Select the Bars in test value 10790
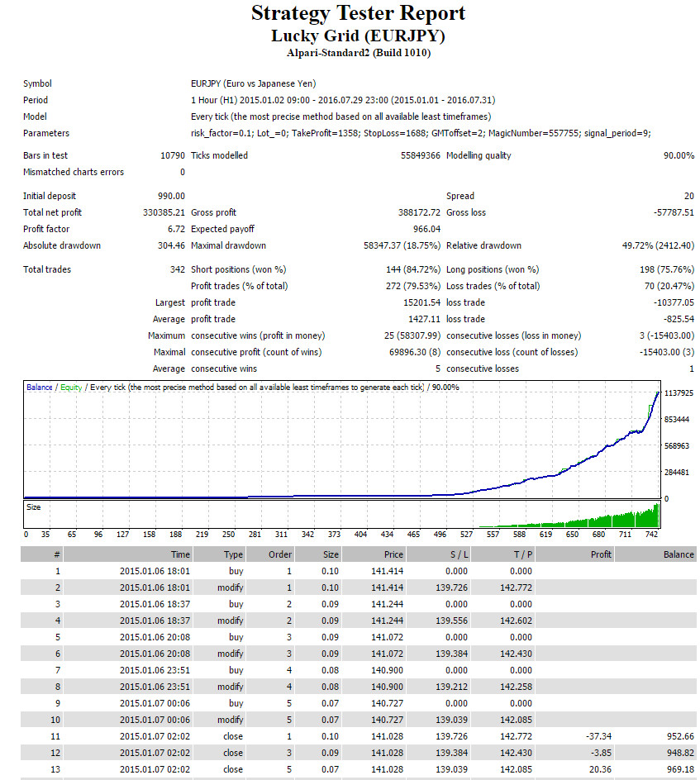700x780 pixels. pos(173,155)
